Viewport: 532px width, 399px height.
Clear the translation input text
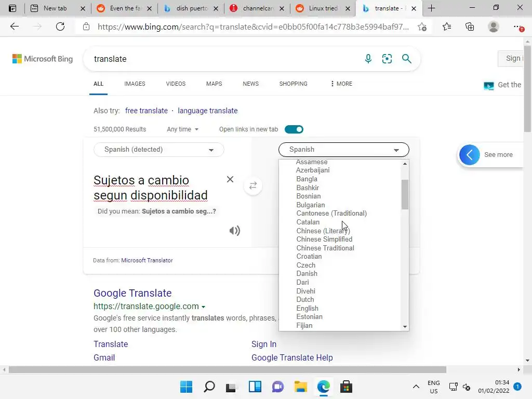tap(230, 179)
